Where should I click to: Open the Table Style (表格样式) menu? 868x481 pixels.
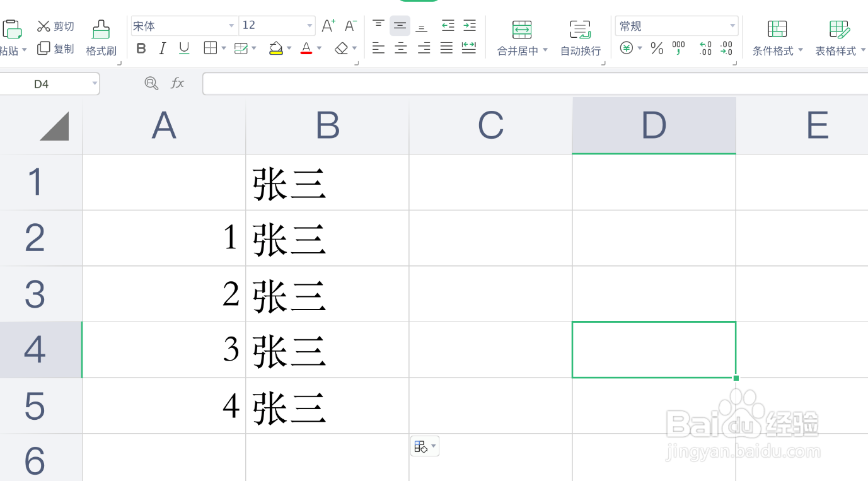(840, 38)
